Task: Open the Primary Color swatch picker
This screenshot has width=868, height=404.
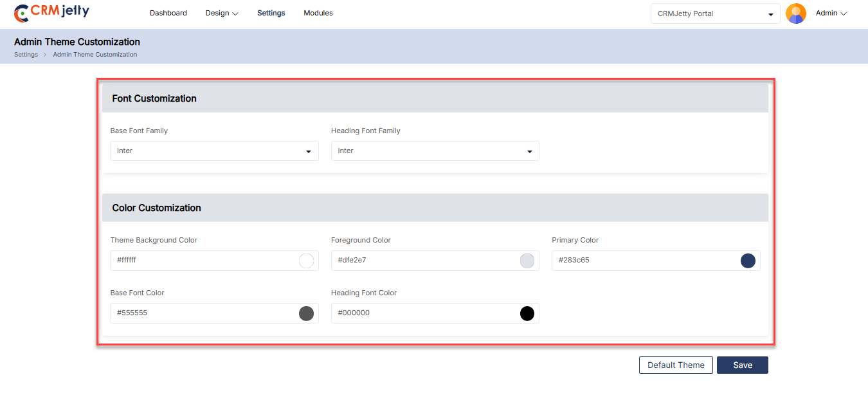Action: tap(747, 261)
